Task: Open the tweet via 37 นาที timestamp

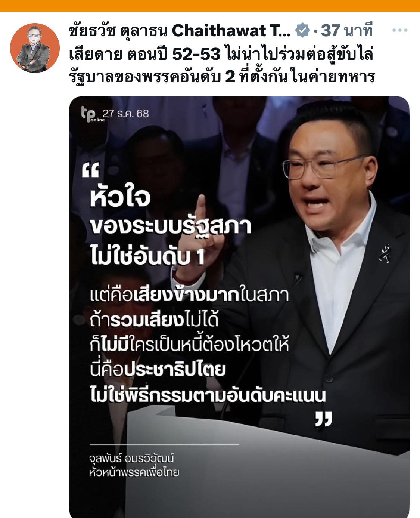Action: coord(347,31)
